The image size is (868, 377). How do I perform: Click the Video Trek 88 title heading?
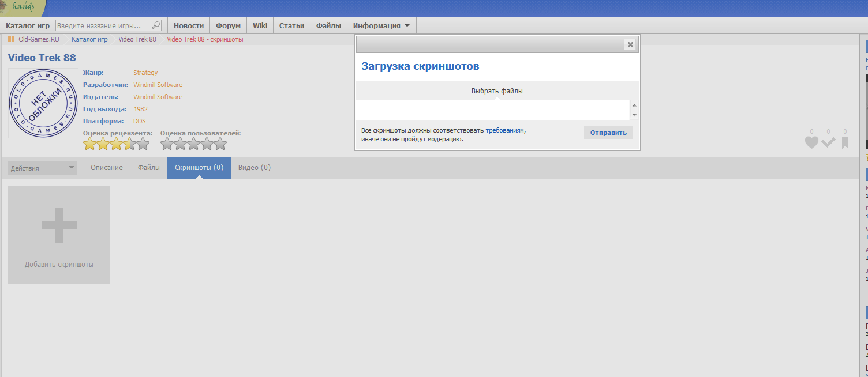point(42,58)
